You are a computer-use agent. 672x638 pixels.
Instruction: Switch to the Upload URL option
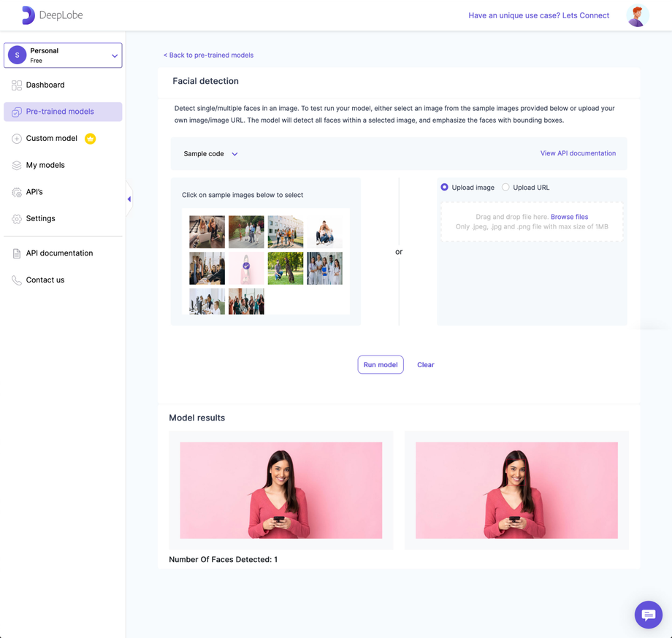click(x=505, y=187)
